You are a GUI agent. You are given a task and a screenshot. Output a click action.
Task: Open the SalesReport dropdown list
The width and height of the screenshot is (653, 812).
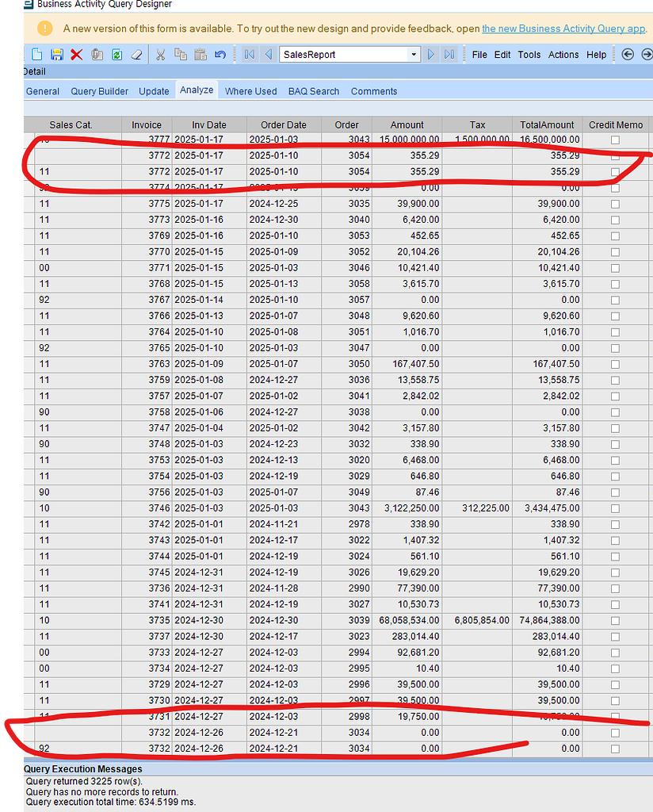(x=414, y=54)
